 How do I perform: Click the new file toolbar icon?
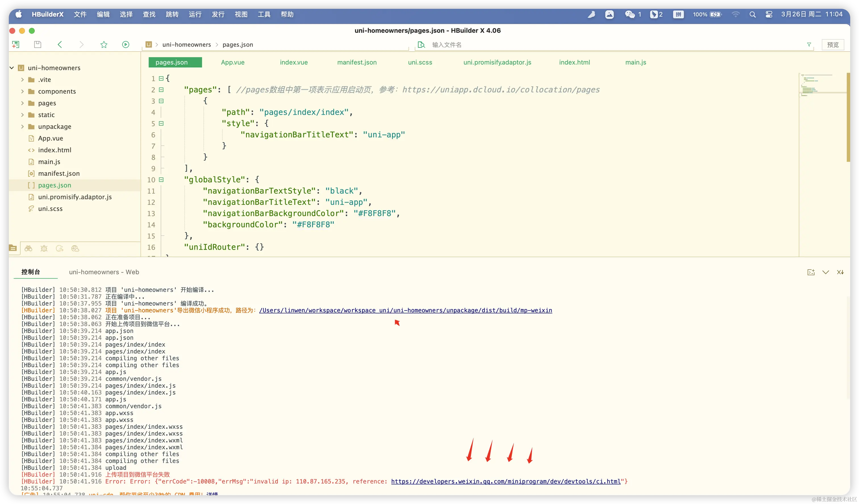pyautogui.click(x=16, y=45)
